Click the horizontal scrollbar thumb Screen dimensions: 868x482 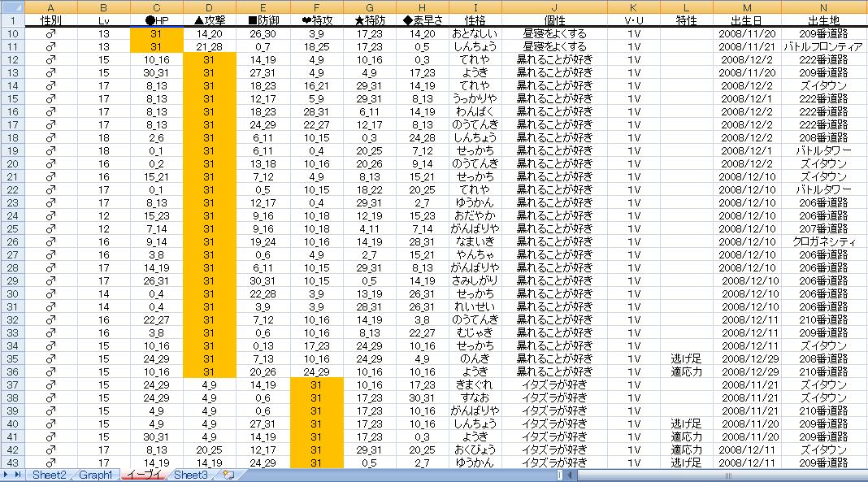tap(728, 475)
